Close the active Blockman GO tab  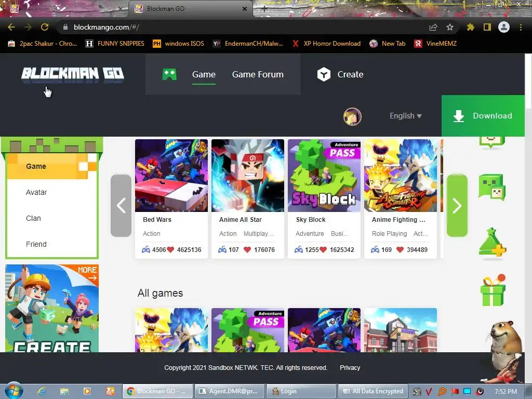(244, 9)
